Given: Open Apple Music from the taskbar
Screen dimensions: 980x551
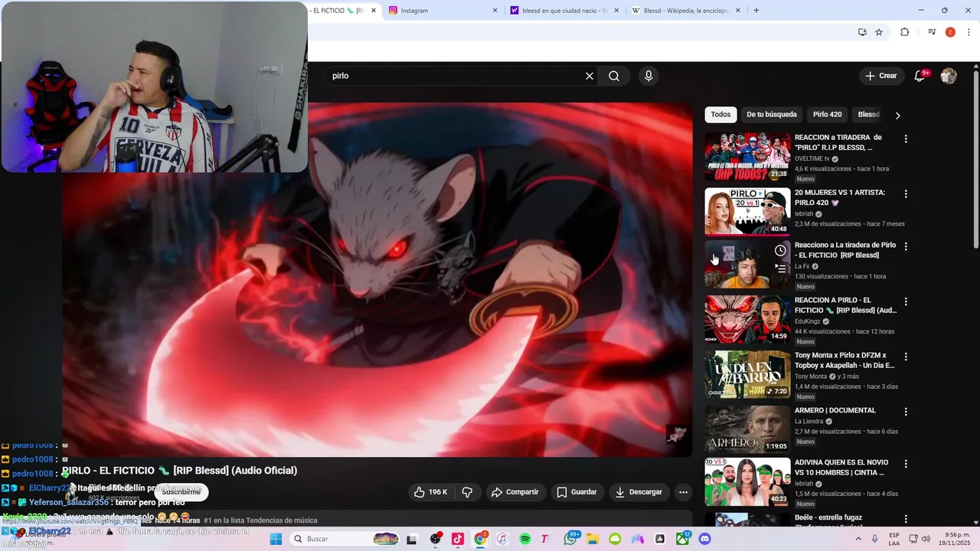Looking at the screenshot, I should [502, 539].
